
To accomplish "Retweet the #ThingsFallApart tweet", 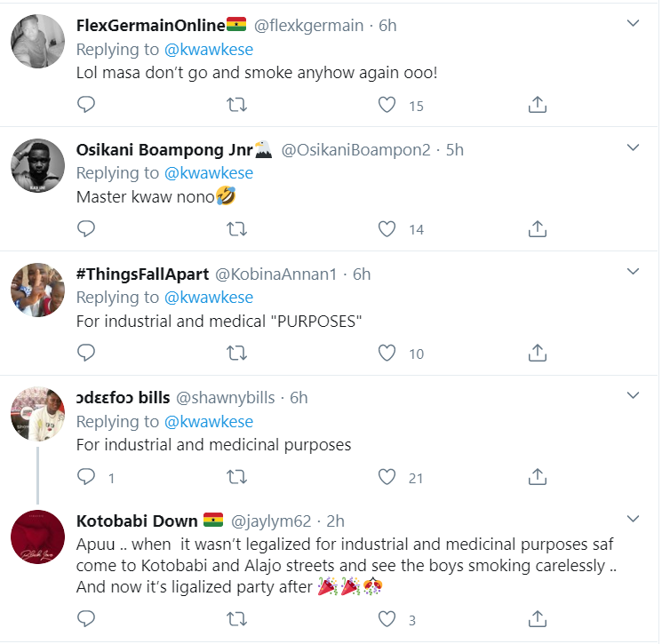I will tap(237, 353).
